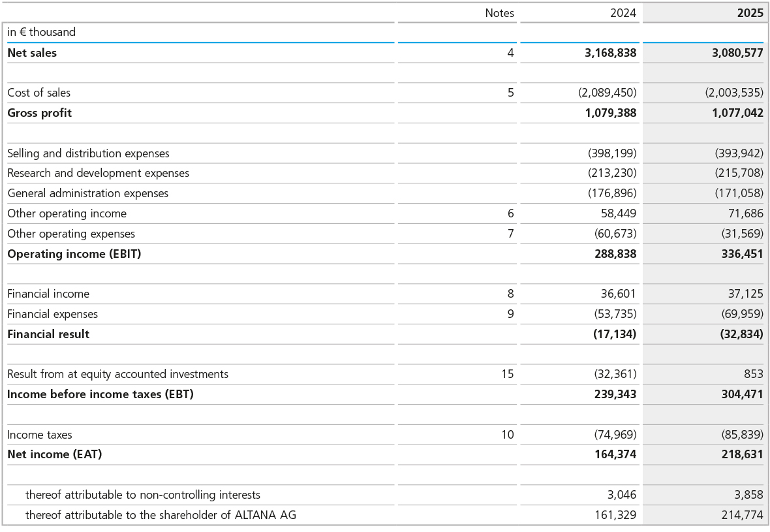Screen dimensions: 770x532
Task: Click Research and development 2025 value
Action: click(739, 173)
